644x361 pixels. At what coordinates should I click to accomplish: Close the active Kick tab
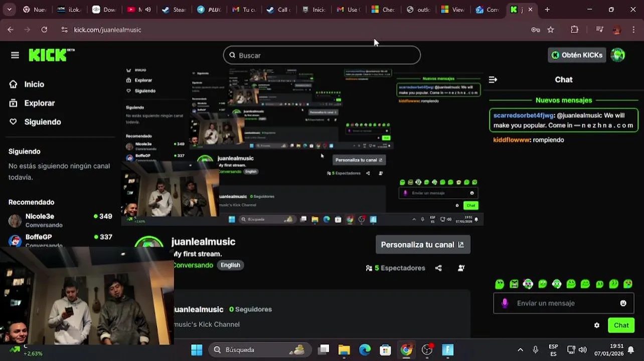tap(530, 10)
